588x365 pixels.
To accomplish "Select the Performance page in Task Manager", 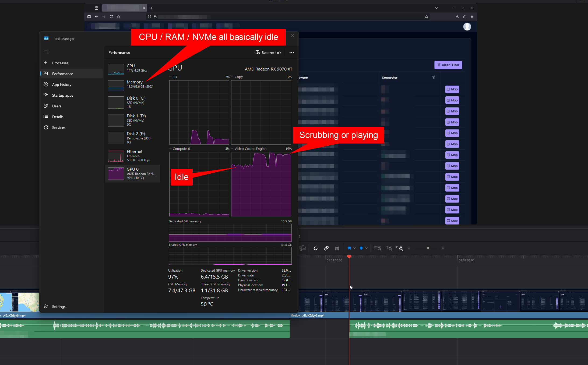I will tap(71, 74).
